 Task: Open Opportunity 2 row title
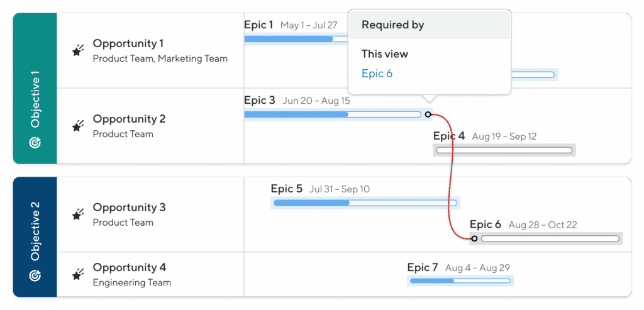tap(129, 119)
